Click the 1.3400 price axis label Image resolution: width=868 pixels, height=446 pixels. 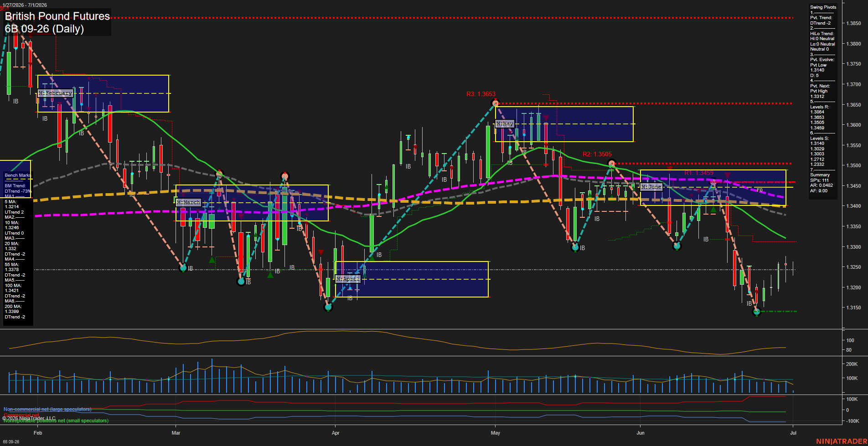tap(854, 206)
